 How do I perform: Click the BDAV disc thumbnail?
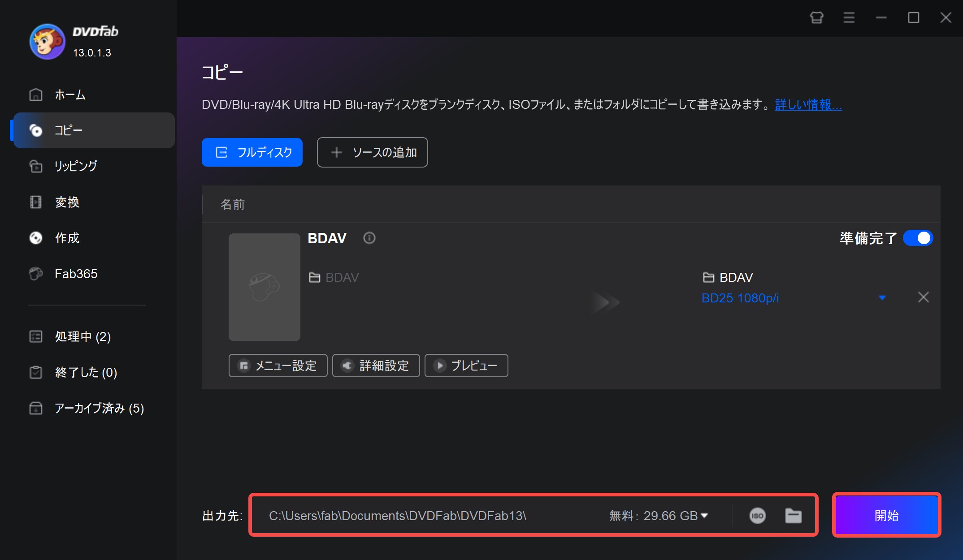tap(265, 287)
